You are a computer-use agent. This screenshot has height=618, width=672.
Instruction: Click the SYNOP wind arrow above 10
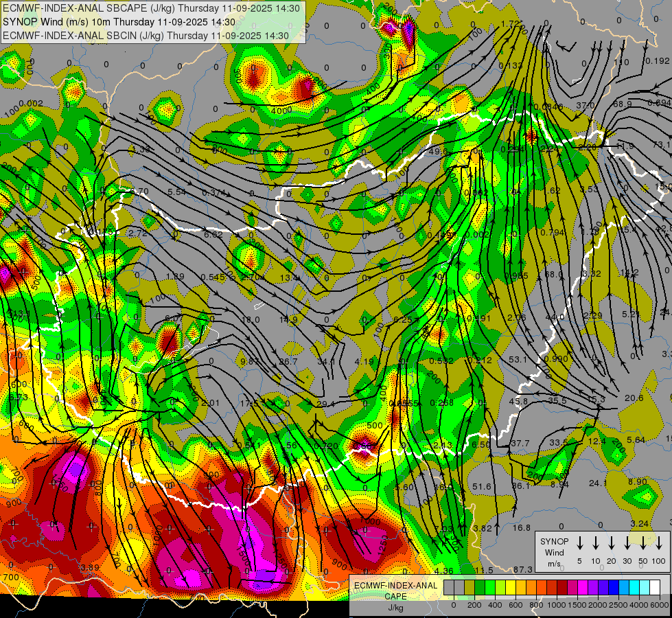(596, 543)
